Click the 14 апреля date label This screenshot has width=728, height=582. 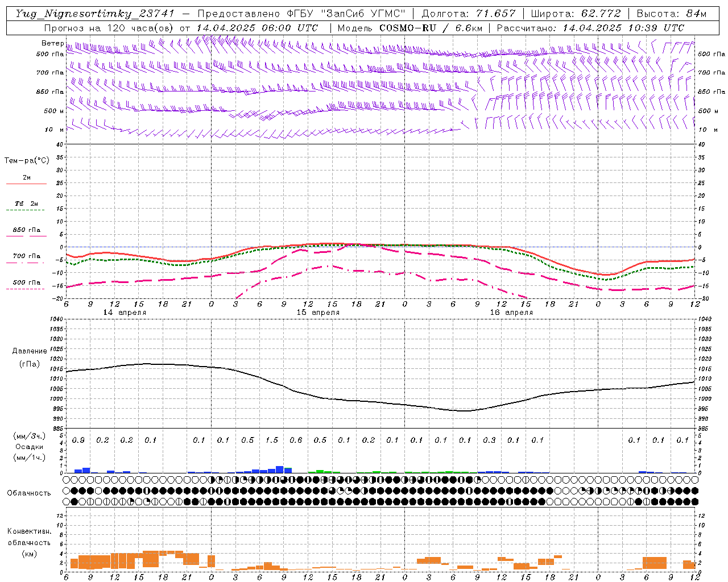(x=125, y=312)
